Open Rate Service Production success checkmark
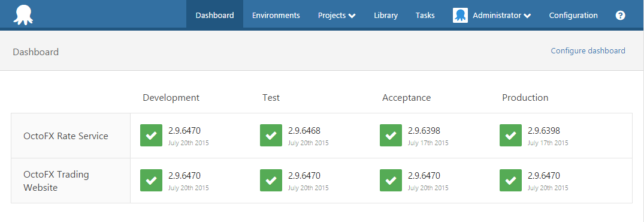 (510, 135)
